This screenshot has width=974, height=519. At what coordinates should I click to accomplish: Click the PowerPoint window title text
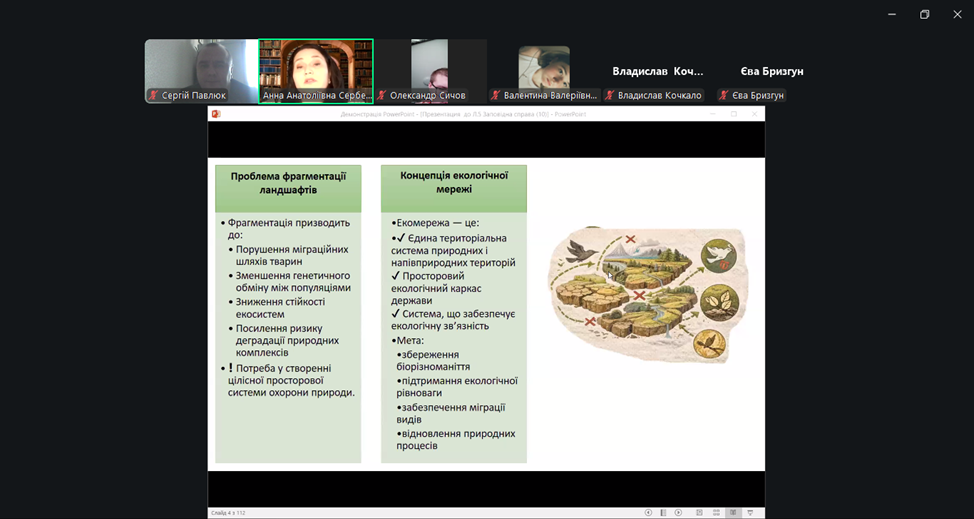pyautogui.click(x=463, y=114)
